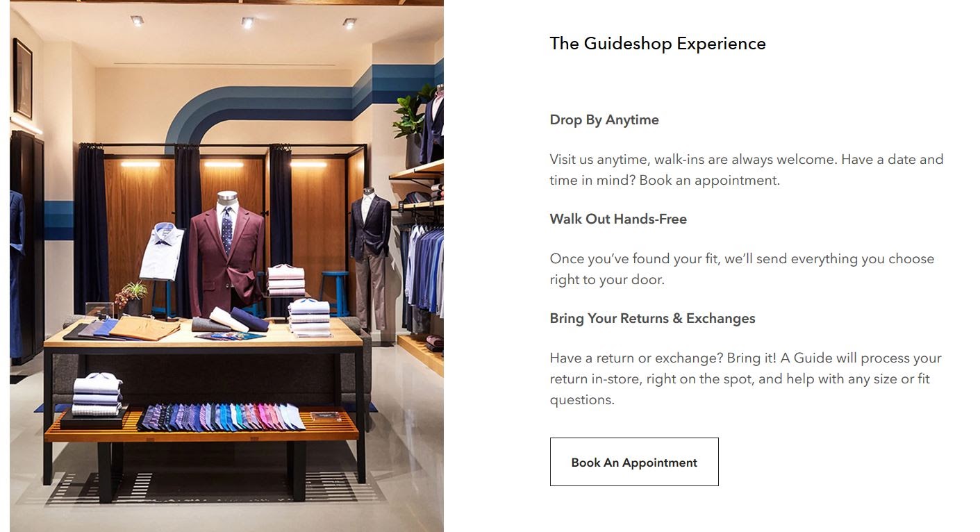
Task: Click The Guideshop Experience heading
Action: pyautogui.click(x=658, y=43)
